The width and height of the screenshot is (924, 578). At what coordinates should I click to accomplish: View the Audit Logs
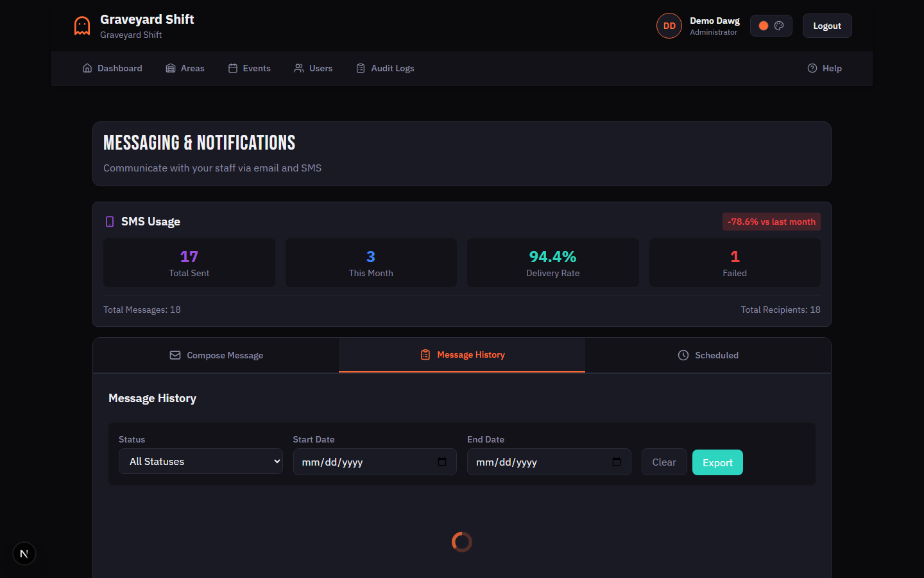tap(385, 68)
